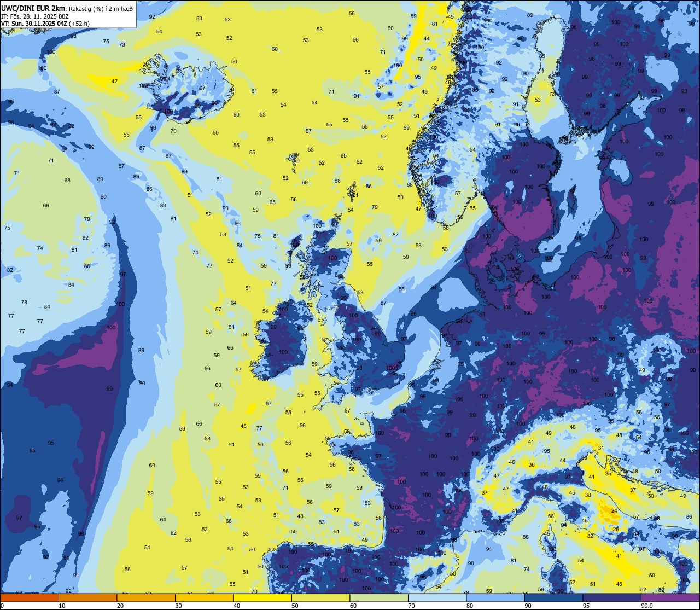Pick the purple legend segment above 99.9
This screenshot has height=610, width=700.
pos(670,598)
